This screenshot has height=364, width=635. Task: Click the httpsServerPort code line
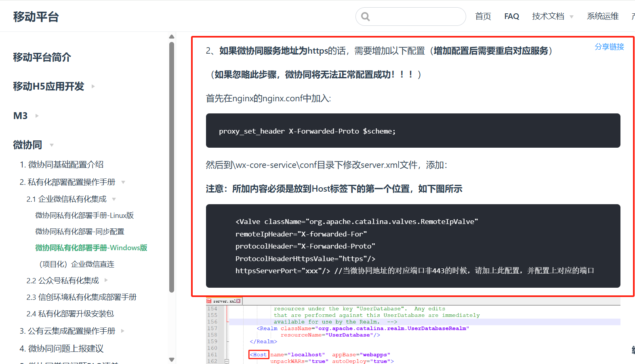415,271
